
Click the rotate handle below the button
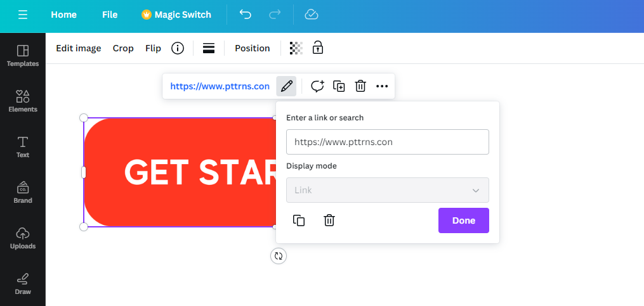[x=279, y=256]
